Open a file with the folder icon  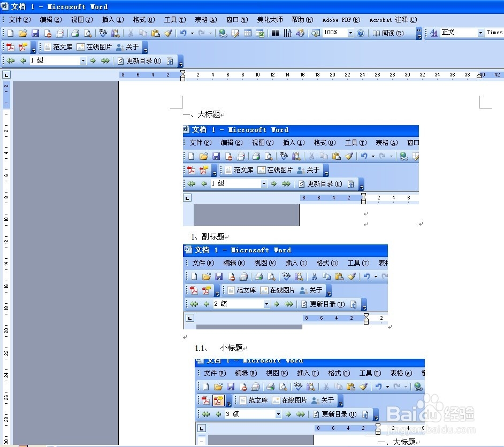[22, 33]
